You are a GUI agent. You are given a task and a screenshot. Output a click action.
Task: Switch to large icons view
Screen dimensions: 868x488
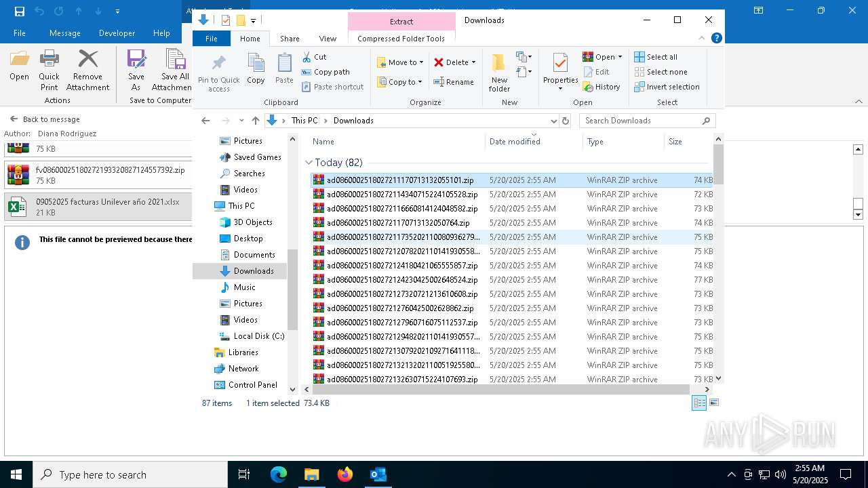(x=713, y=403)
